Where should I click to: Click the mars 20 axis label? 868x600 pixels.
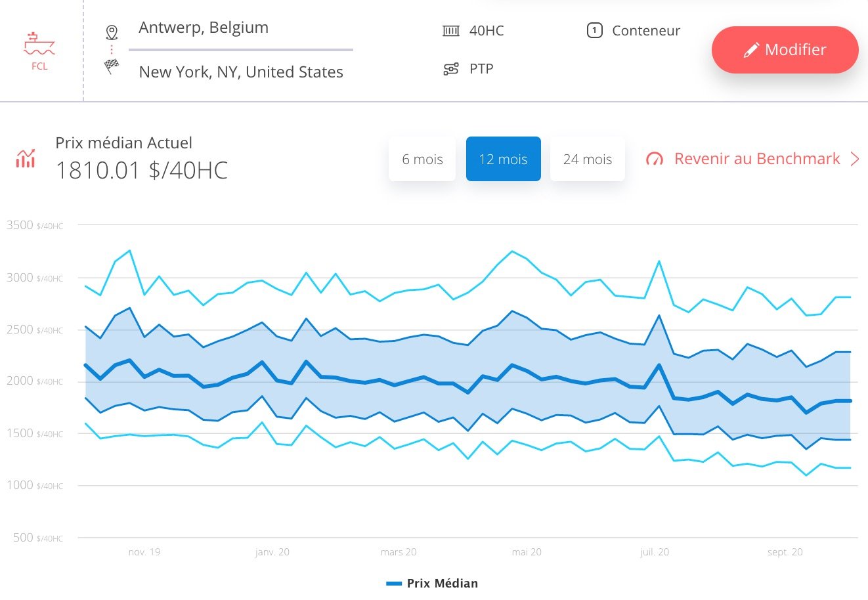(399, 552)
